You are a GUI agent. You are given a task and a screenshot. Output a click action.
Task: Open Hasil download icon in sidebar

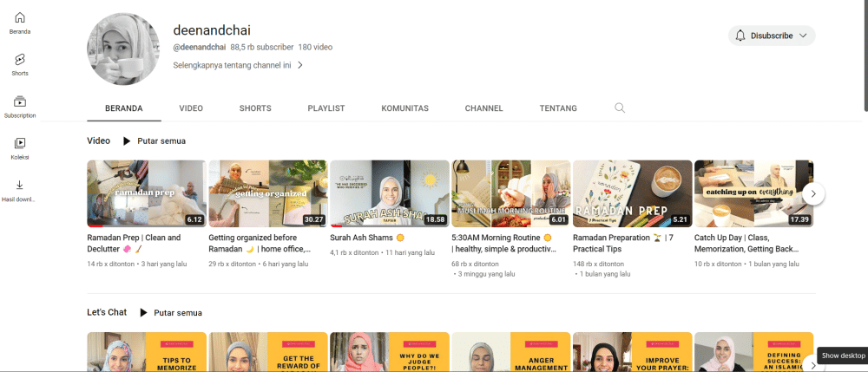[x=19, y=185]
